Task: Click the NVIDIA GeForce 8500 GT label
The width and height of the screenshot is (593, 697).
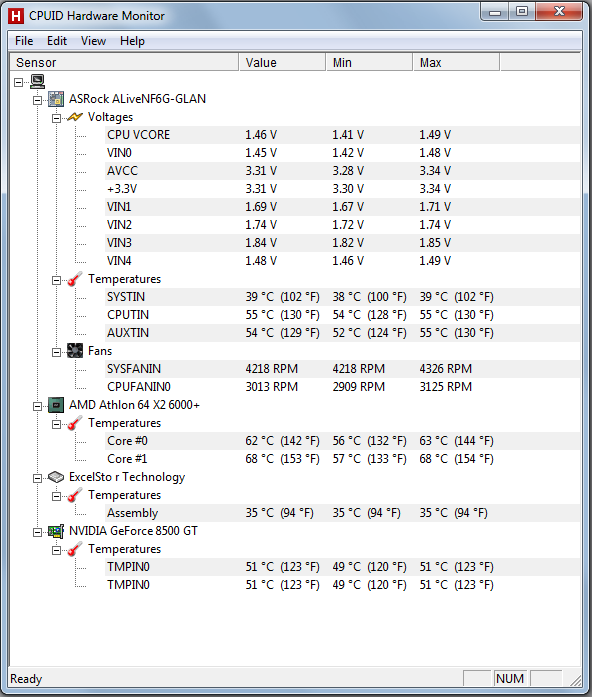Action: [133, 531]
